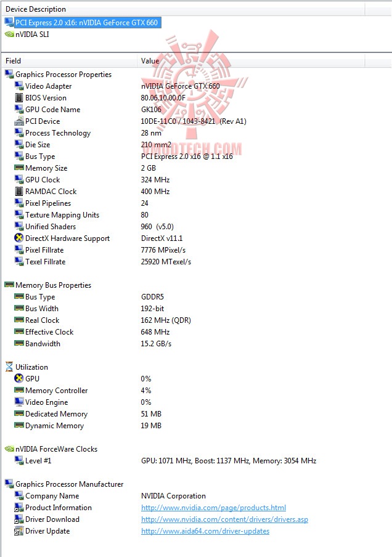Click the Video Adapter row icon

coord(19,86)
